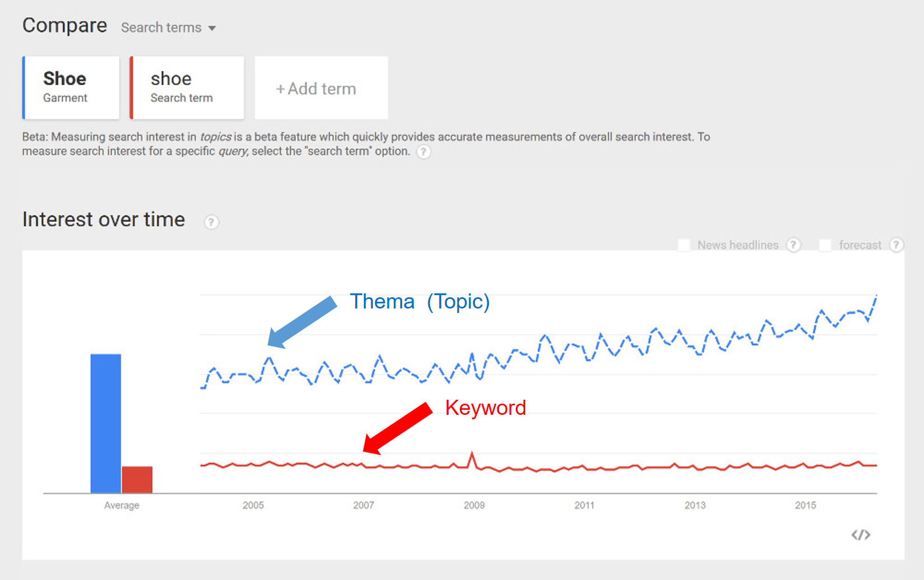Click the red Average bar in the chart

point(137,479)
